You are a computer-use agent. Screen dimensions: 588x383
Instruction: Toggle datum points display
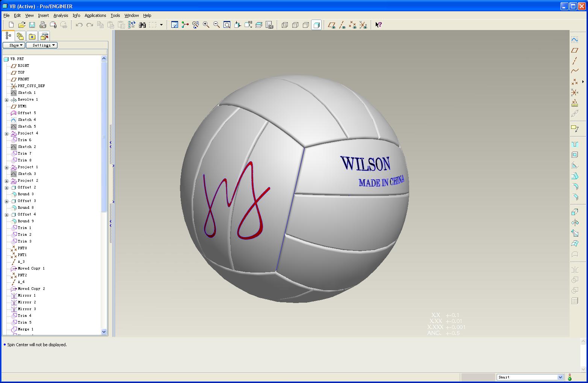coord(352,25)
